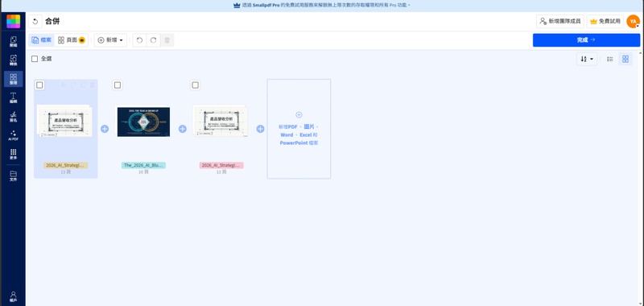This screenshot has height=306, width=644.
Task: Open the Sign (簽名) tool in sidebar
Action: pos(13,117)
